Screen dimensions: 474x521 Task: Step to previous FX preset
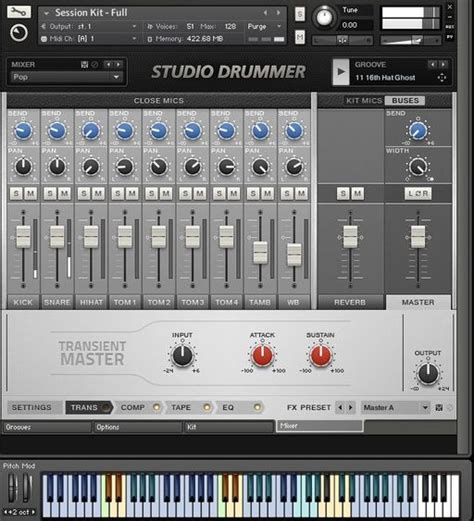click(x=340, y=407)
